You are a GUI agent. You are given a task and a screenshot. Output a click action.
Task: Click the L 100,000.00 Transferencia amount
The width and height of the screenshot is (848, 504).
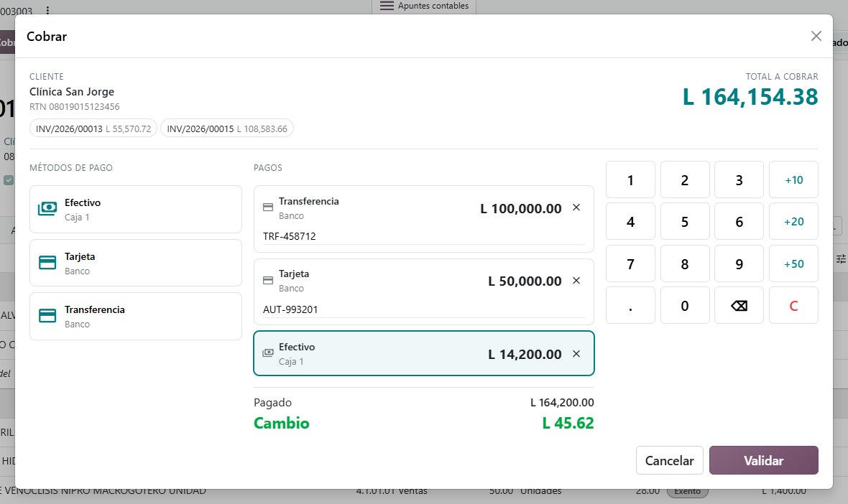click(x=521, y=208)
